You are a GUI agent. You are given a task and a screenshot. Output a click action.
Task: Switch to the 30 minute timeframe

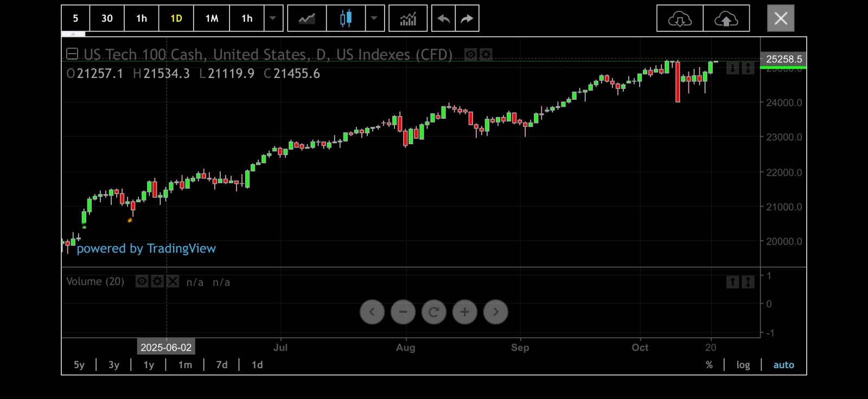pos(107,18)
